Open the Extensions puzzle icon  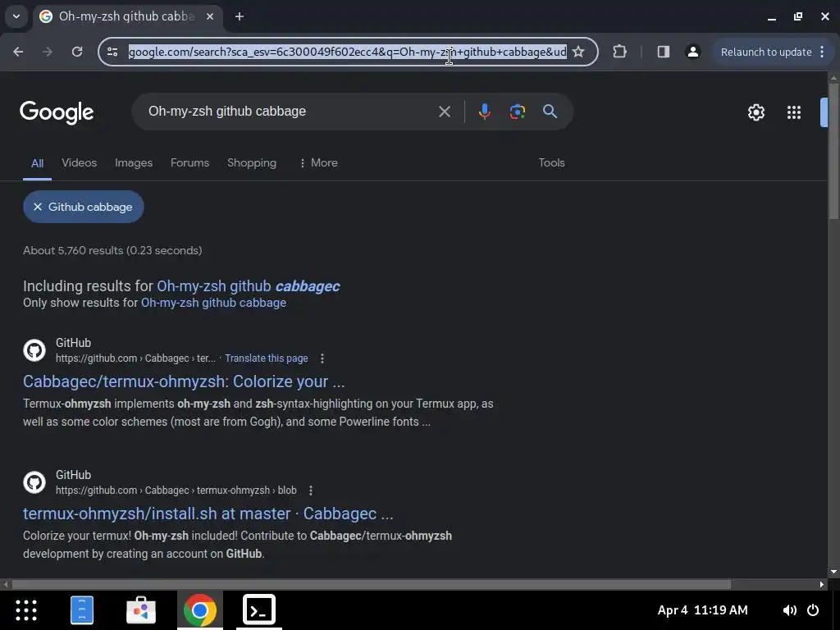pos(620,52)
